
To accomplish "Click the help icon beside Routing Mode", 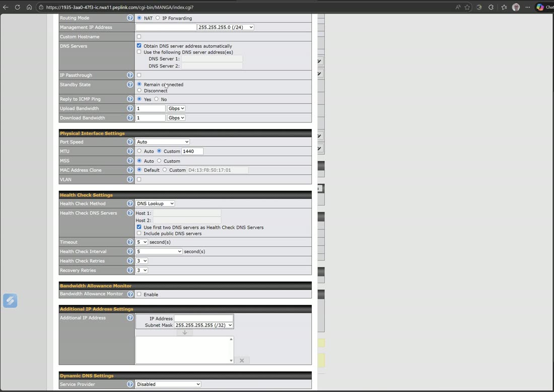I will [x=130, y=18].
